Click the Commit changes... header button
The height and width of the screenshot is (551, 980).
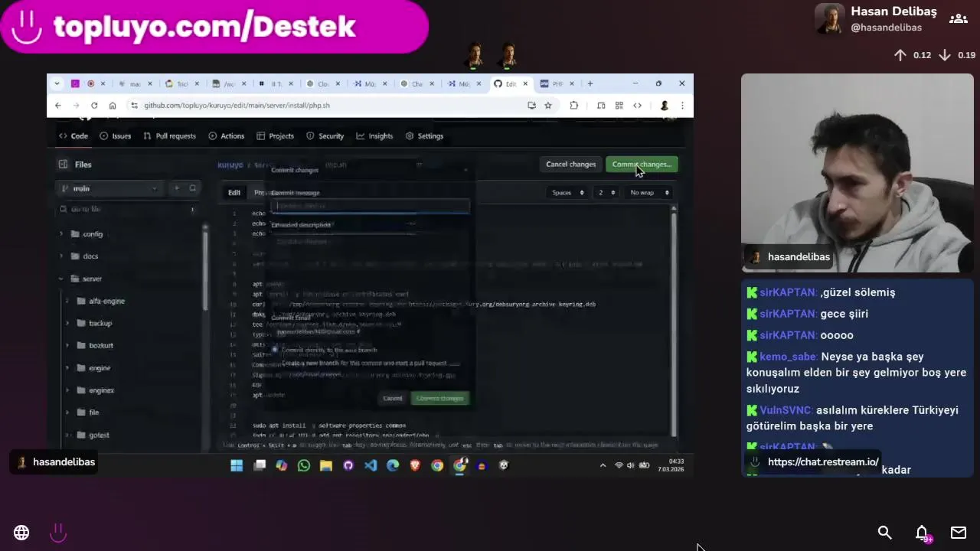[642, 165]
